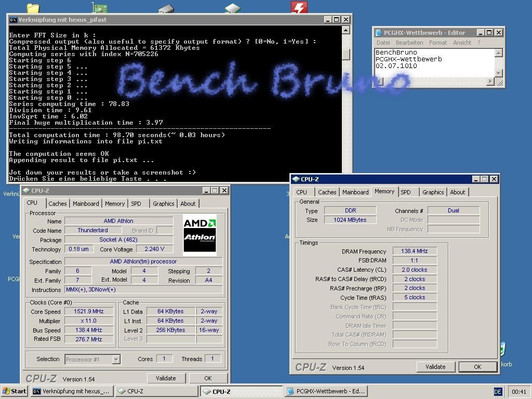Click Instructions field MMX(+), 3DNow!(+)
Viewport: 532px width, 399px height.
(x=143, y=289)
